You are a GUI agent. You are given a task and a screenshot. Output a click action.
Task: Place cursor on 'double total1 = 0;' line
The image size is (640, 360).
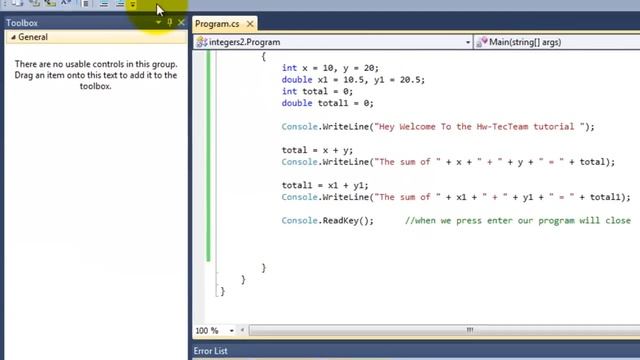pos(327,103)
